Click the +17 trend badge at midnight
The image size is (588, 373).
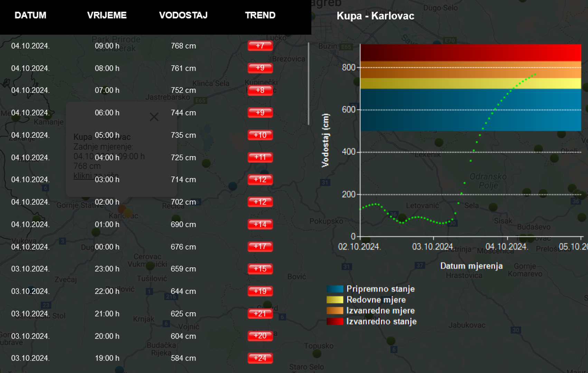[x=260, y=247]
